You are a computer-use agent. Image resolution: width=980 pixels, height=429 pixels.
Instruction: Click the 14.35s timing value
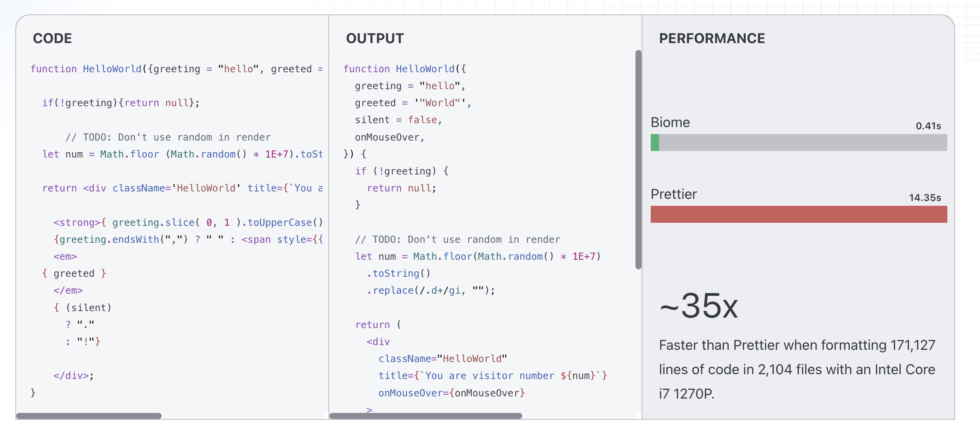coord(925,198)
